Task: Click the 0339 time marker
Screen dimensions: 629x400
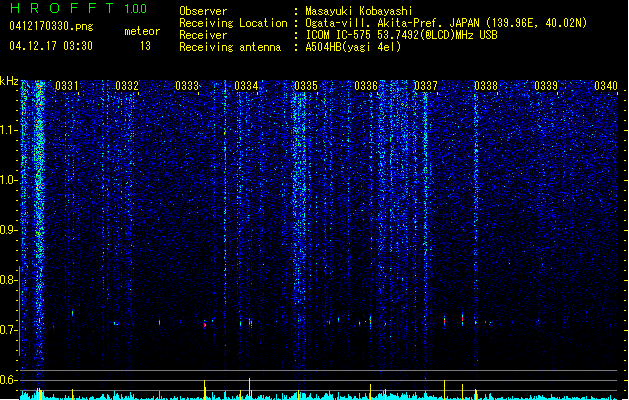Action: pyautogui.click(x=546, y=86)
